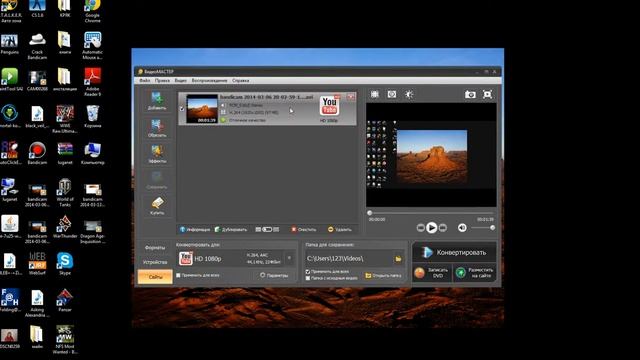The image size is (640, 360).
Task: Browse save folder with yellow folder icon
Action: (398, 258)
